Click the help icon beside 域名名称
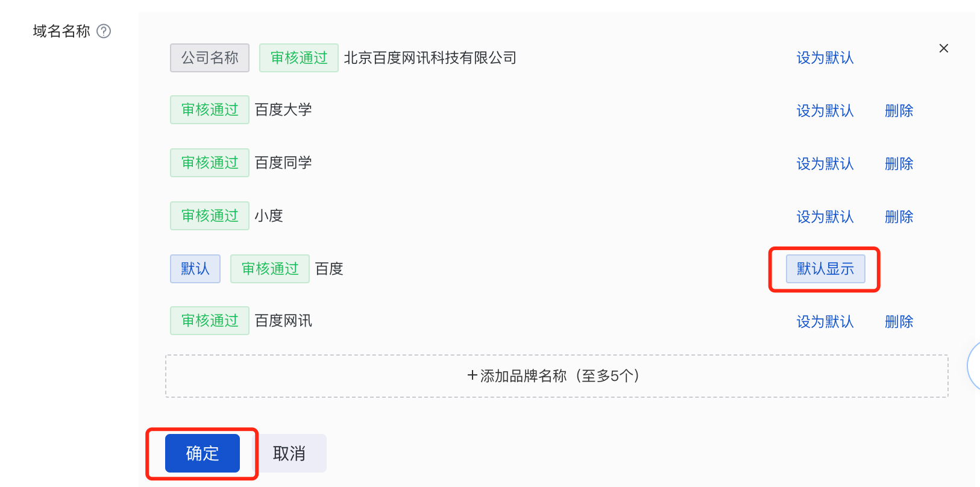The image size is (980, 487). click(104, 31)
